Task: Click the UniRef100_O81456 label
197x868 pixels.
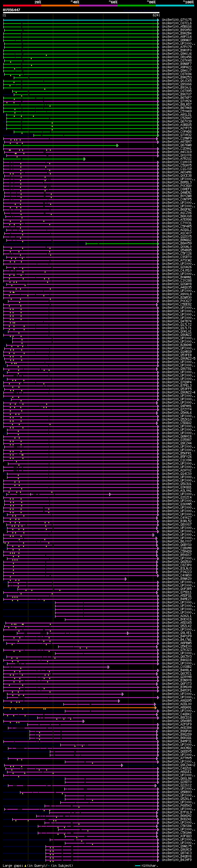Action: (177, 57)
